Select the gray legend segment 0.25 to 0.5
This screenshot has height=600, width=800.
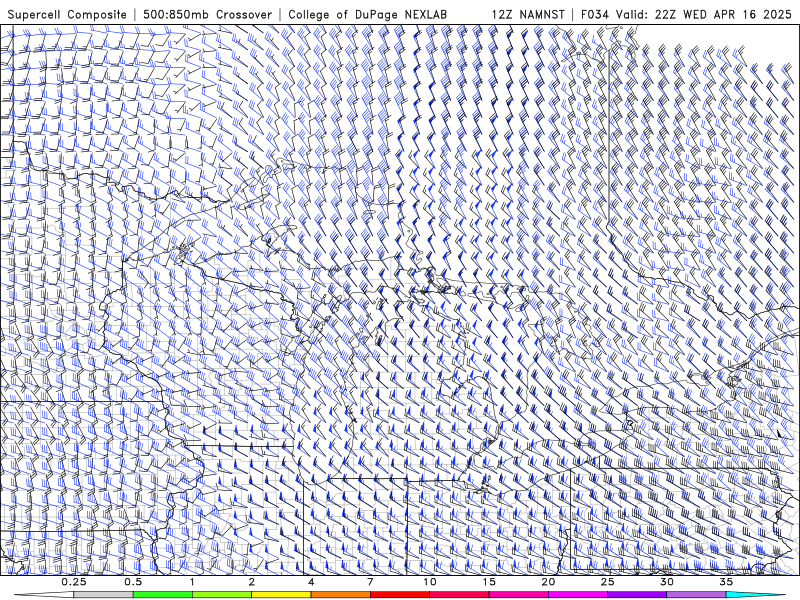pyautogui.click(x=104, y=595)
